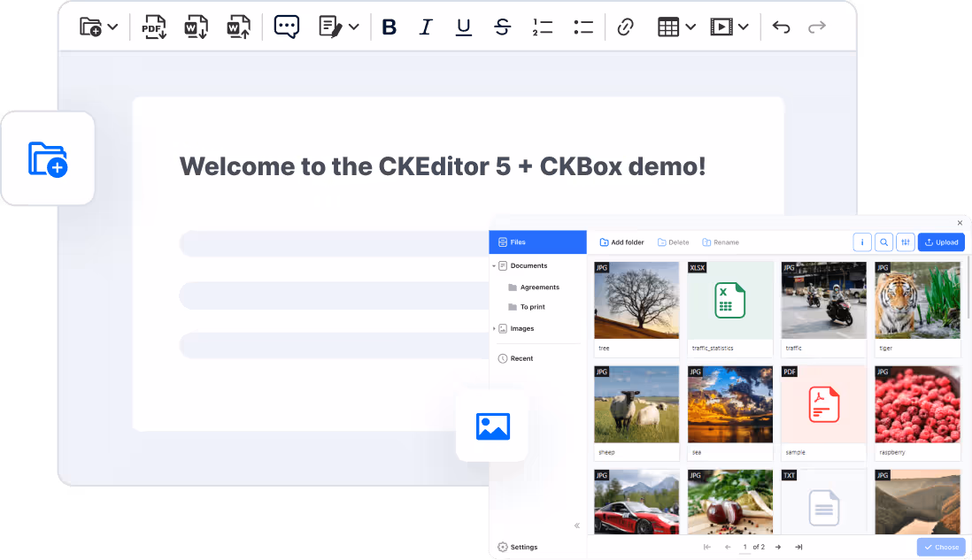Click the Export to PDF icon
972x560 pixels.
pyautogui.click(x=154, y=27)
